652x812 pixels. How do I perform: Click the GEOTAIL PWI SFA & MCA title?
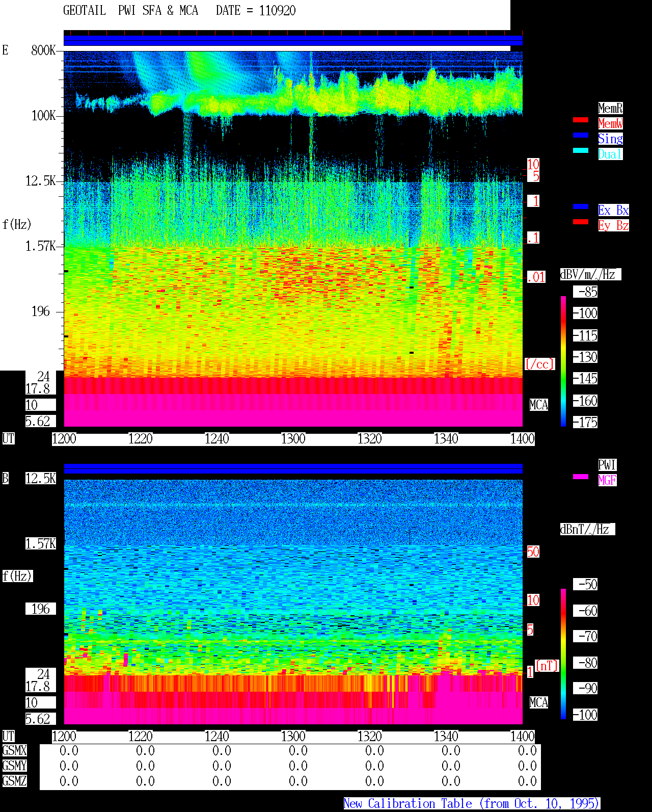(x=179, y=11)
